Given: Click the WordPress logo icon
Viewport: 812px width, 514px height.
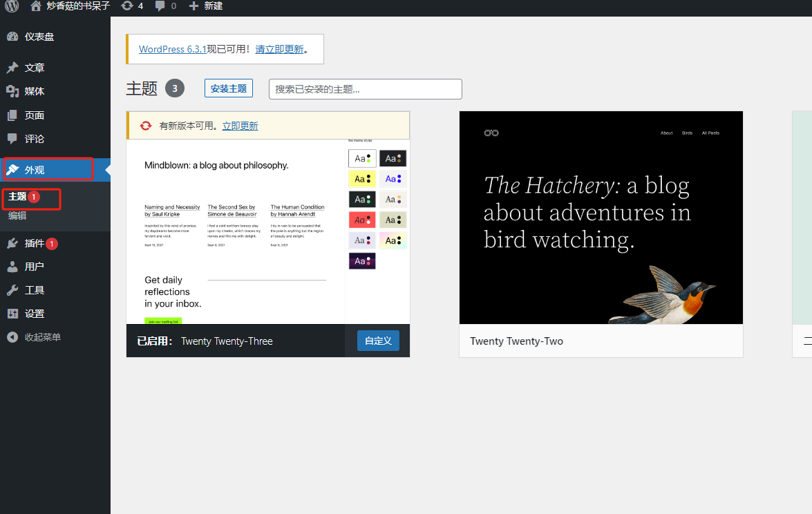Looking at the screenshot, I should 12,6.
